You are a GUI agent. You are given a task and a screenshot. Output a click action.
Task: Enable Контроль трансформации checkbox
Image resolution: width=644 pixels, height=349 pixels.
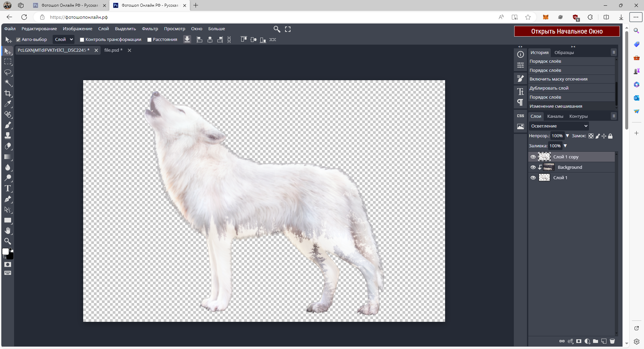coord(82,40)
